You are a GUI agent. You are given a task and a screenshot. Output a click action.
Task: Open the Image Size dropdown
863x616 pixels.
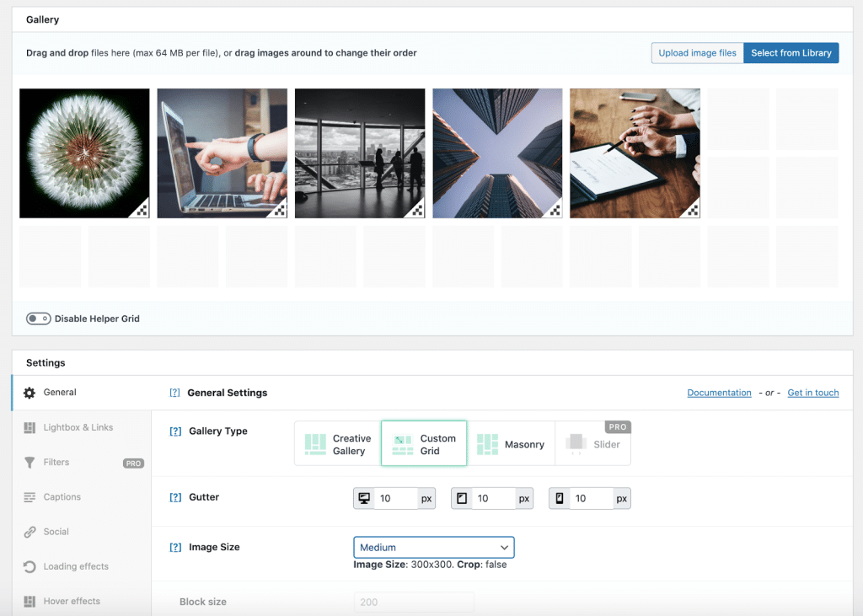pos(434,547)
